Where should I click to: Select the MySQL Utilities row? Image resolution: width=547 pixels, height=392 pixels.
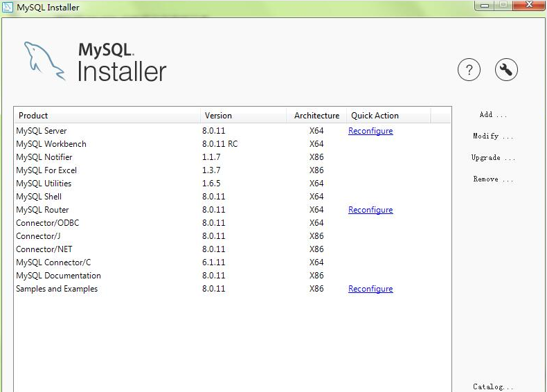point(233,184)
